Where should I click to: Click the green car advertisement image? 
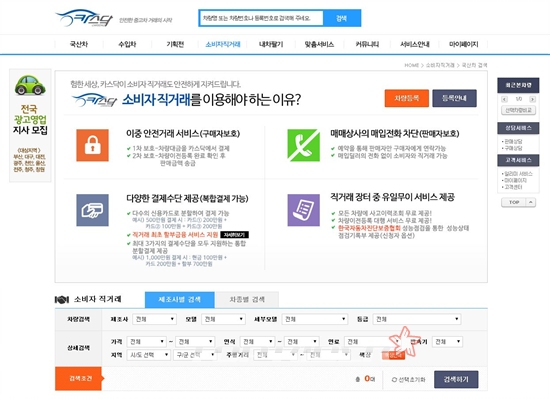tap(30, 85)
